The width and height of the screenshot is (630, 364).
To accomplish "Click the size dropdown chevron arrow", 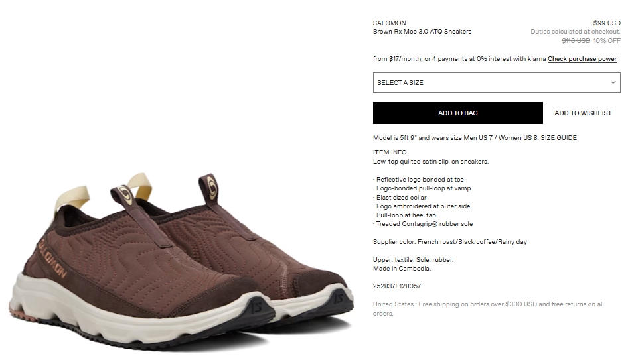I will coord(613,82).
